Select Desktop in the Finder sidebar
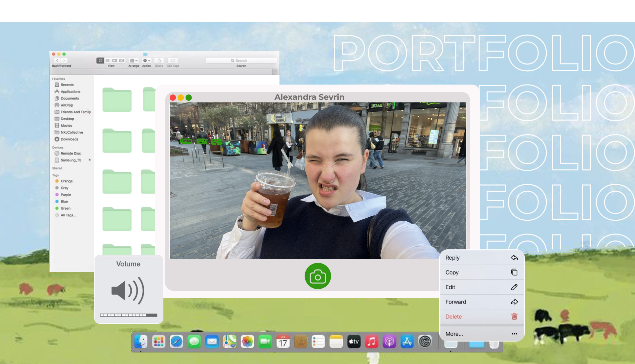Image resolution: width=635 pixels, height=364 pixels. click(x=64, y=119)
